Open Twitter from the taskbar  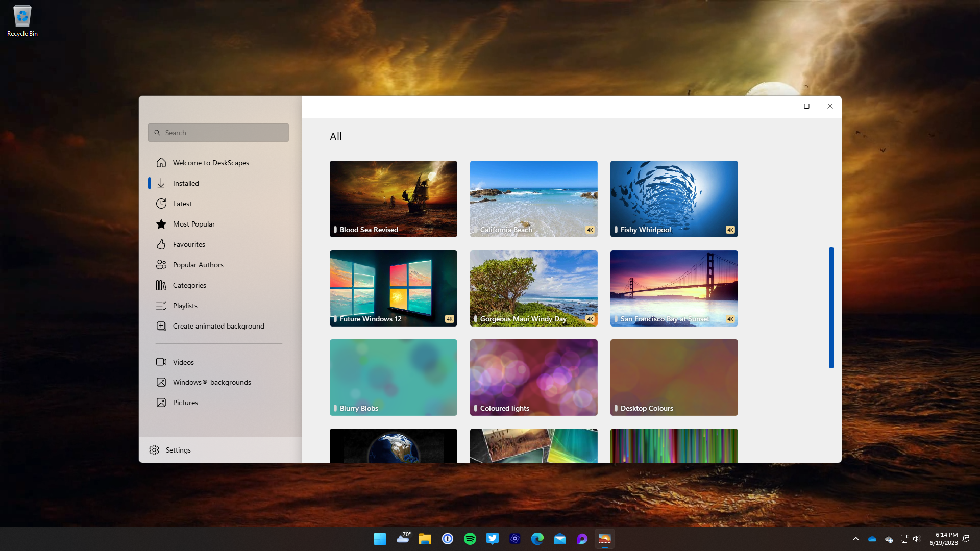(x=493, y=538)
